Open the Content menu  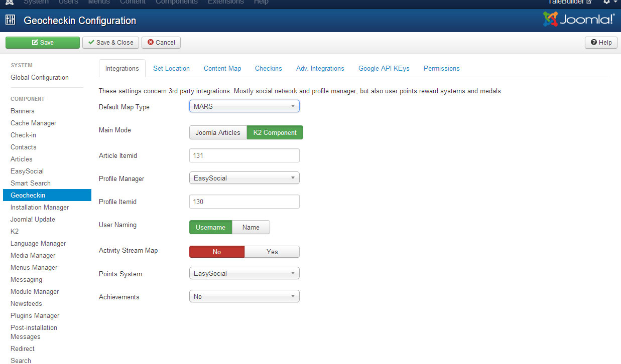pyautogui.click(x=133, y=2)
